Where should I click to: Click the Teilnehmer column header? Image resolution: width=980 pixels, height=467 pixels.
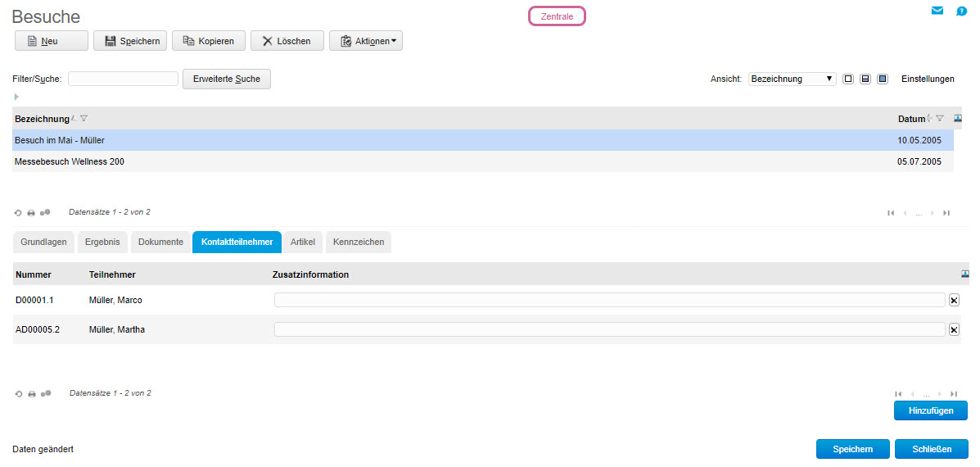(x=112, y=274)
